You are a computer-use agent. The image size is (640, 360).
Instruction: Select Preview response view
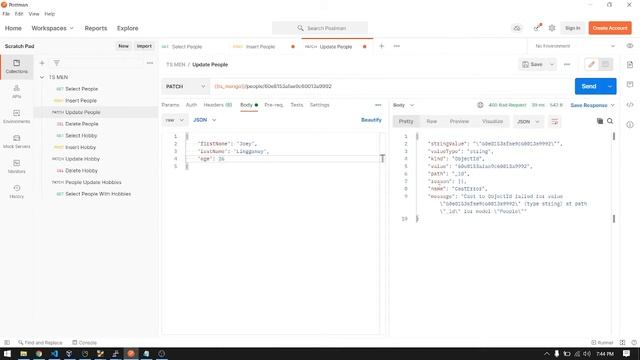pyautogui.click(x=459, y=121)
